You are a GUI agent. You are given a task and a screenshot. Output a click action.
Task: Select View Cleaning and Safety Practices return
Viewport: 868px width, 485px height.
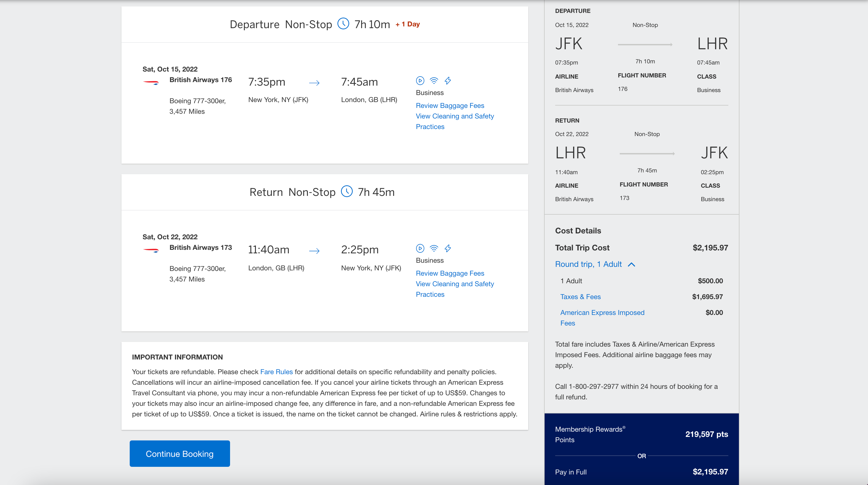click(x=455, y=288)
